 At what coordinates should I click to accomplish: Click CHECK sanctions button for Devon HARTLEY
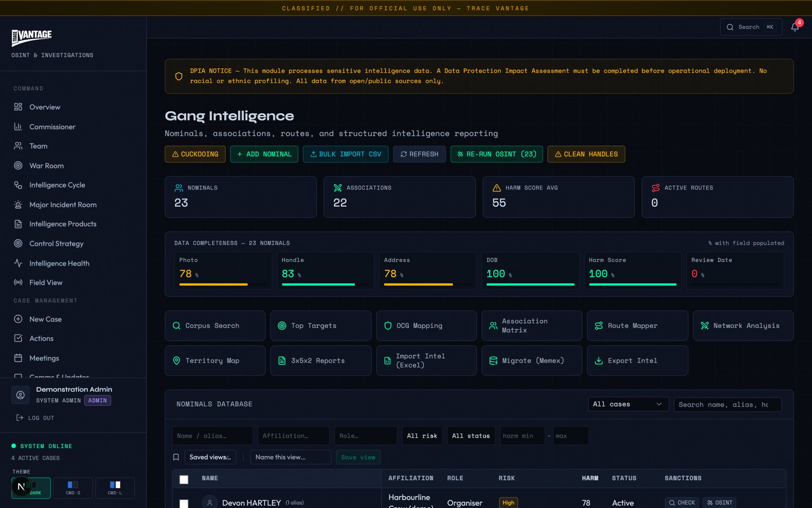(x=682, y=502)
